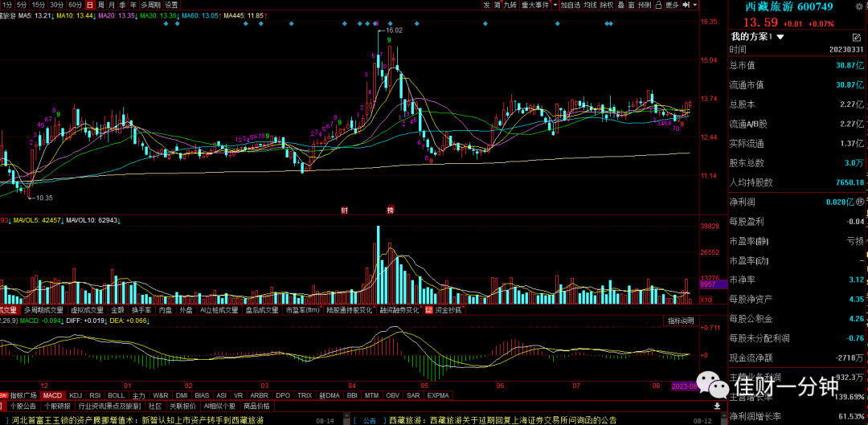
Task: Open the 设置 settings button
Action: [x=171, y=5]
